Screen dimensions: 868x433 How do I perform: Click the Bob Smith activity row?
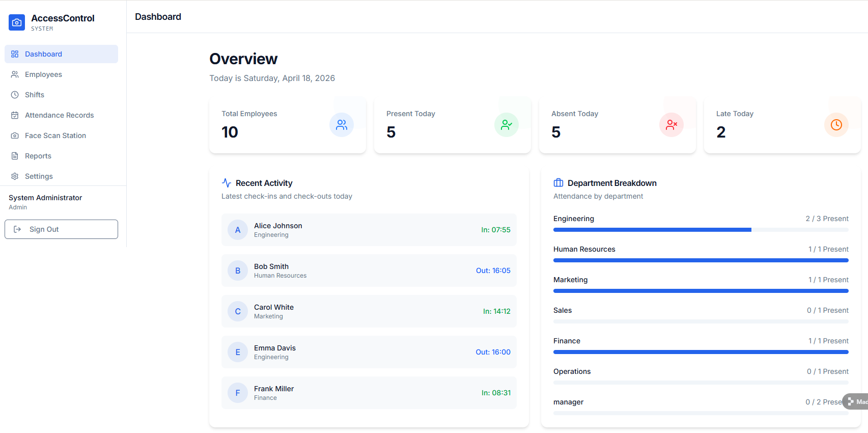369,270
